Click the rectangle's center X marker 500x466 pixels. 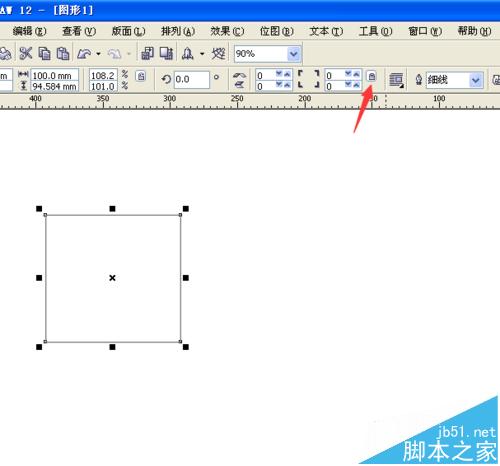tap(112, 278)
